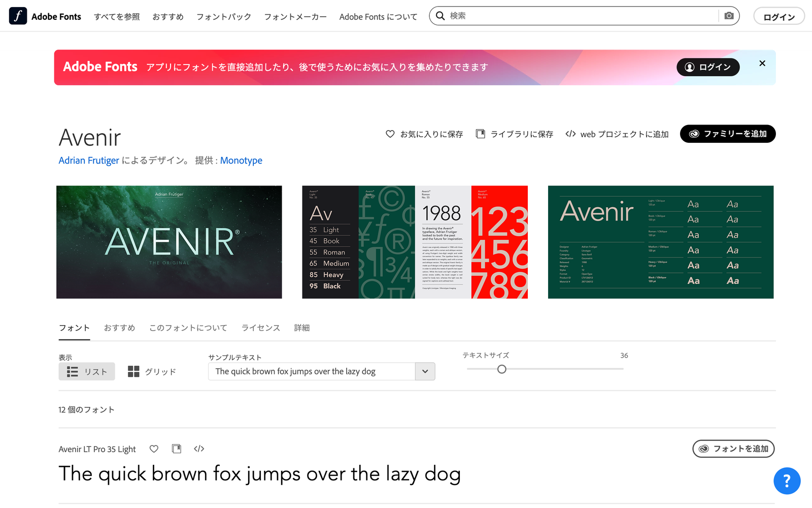Open the green Avenir specimen preview
812x508 pixels.
coord(661,242)
